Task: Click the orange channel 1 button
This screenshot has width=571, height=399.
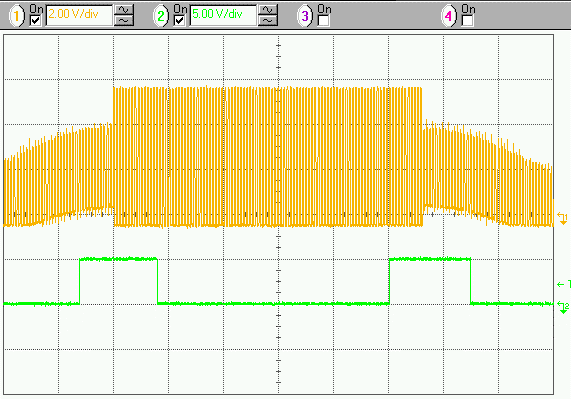Action: (16, 16)
